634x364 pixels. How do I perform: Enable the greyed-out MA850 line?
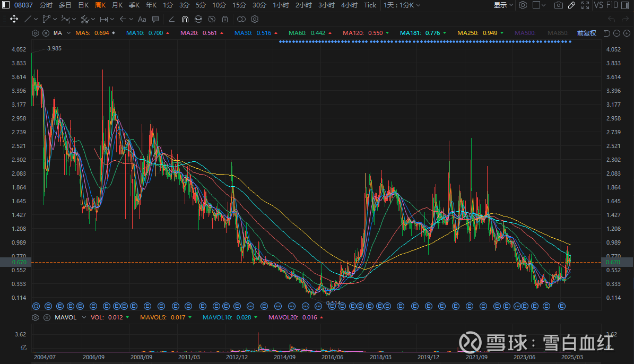pyautogui.click(x=558, y=33)
